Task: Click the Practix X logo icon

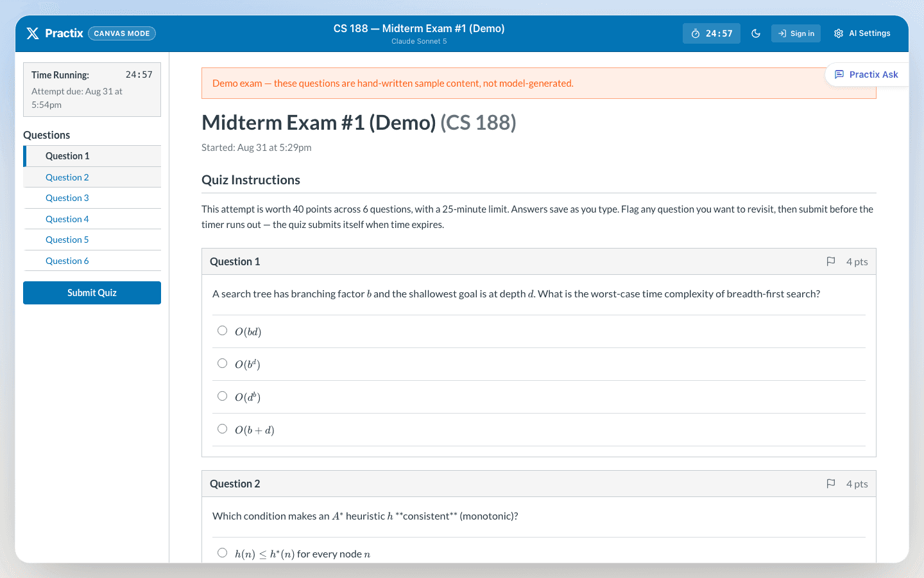Action: tap(33, 33)
